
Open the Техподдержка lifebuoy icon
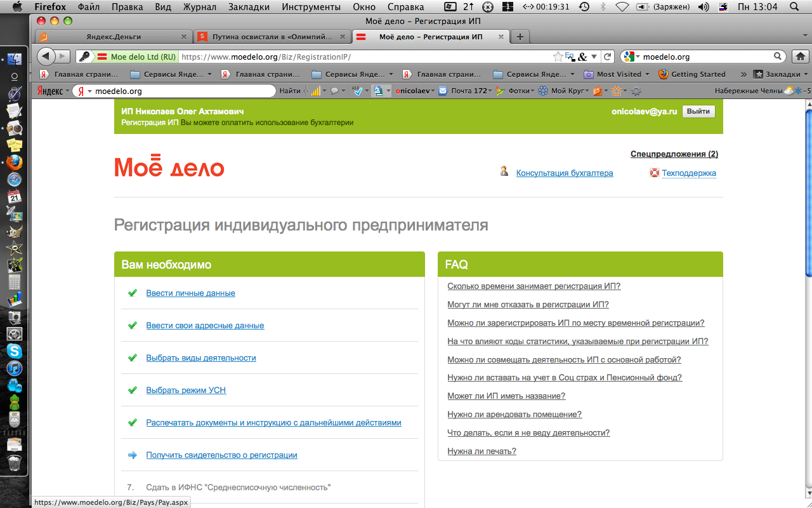pos(655,173)
